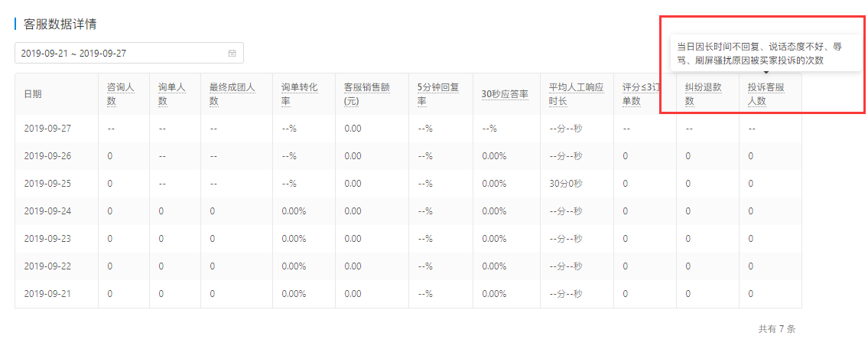This screenshot has height=346, width=868.
Task: Click the 日期 column header
Action: point(33,94)
